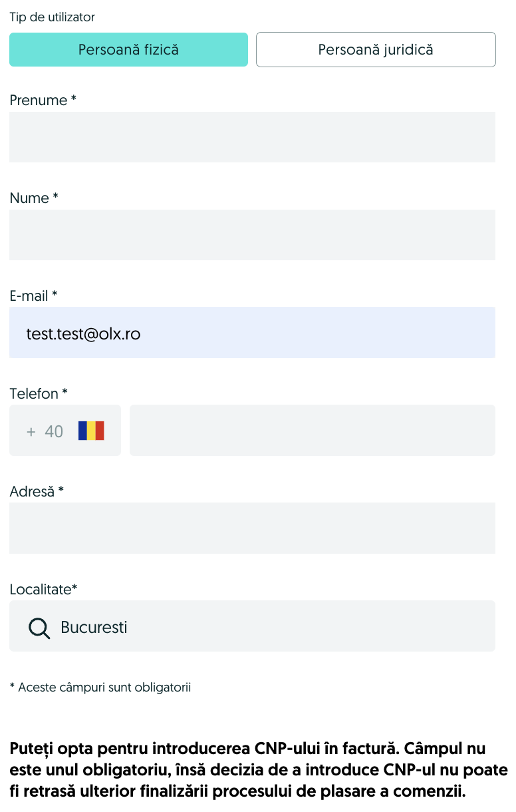Click the bold CNP invoice notice paragraph

point(258,770)
